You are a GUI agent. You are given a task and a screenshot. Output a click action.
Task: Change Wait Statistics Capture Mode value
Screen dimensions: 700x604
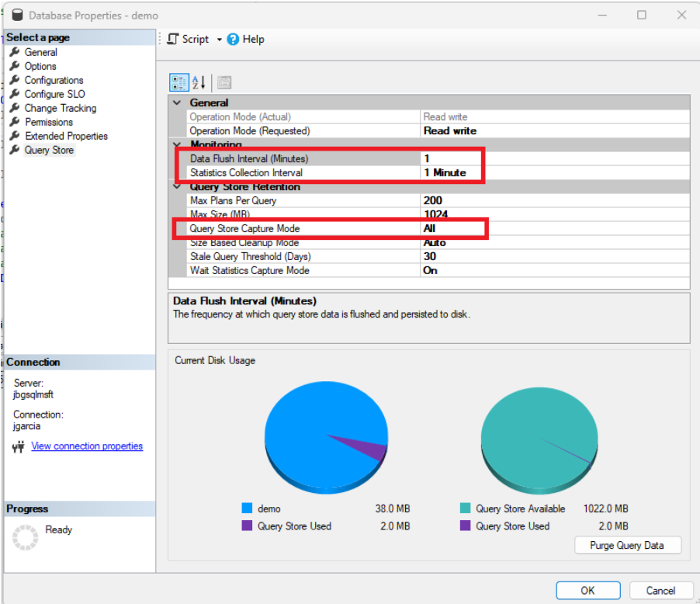555,270
